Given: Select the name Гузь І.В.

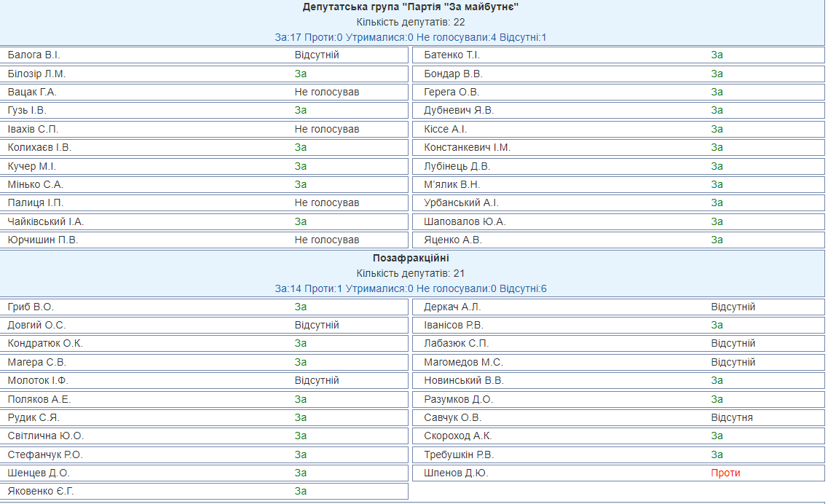Looking at the screenshot, I should click(x=27, y=111).
